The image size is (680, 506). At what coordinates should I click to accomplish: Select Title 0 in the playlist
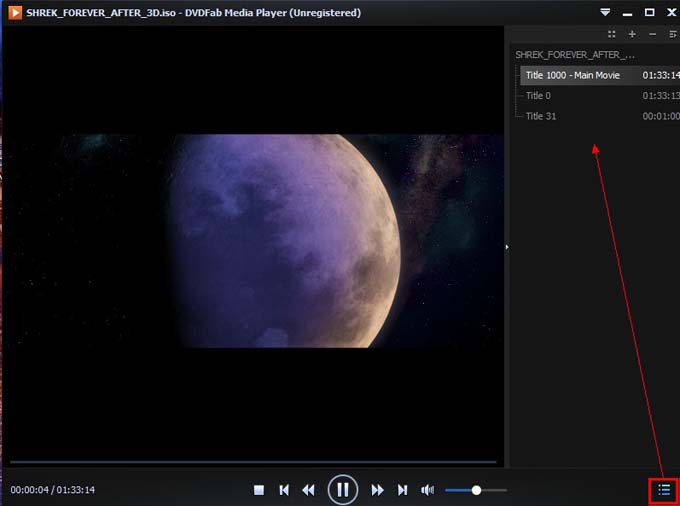[600, 96]
